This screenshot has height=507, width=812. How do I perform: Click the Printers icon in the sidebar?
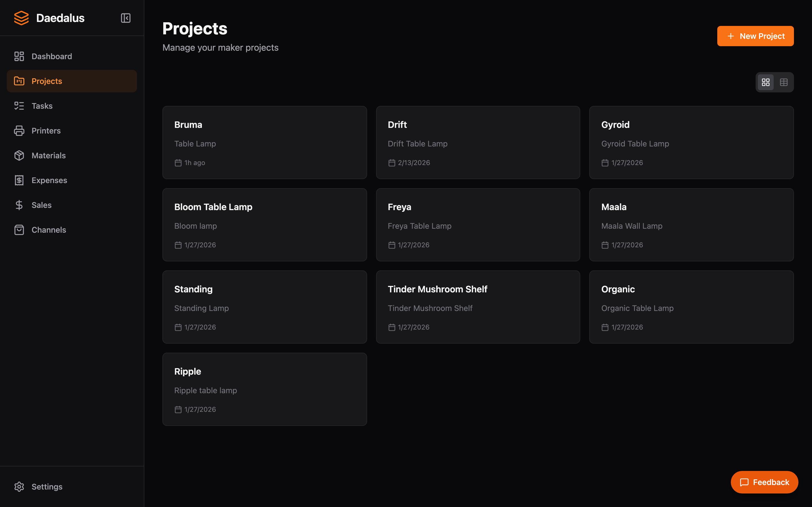pyautogui.click(x=19, y=130)
